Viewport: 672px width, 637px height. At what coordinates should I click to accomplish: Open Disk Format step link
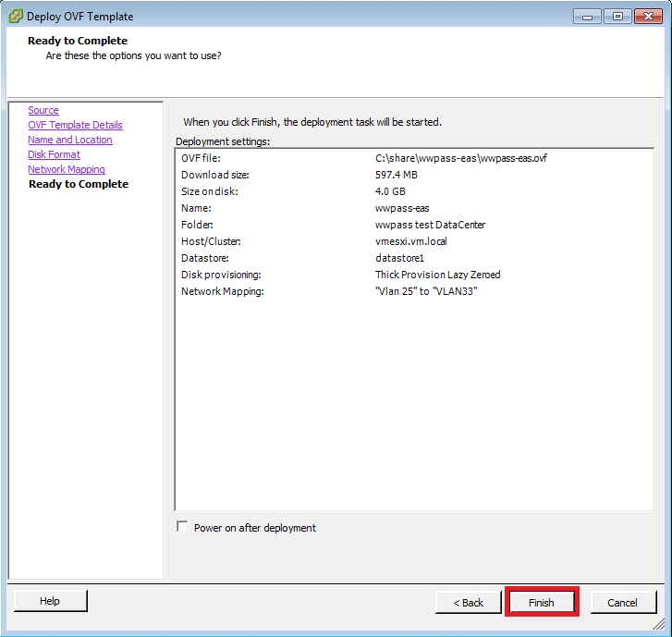tap(54, 154)
